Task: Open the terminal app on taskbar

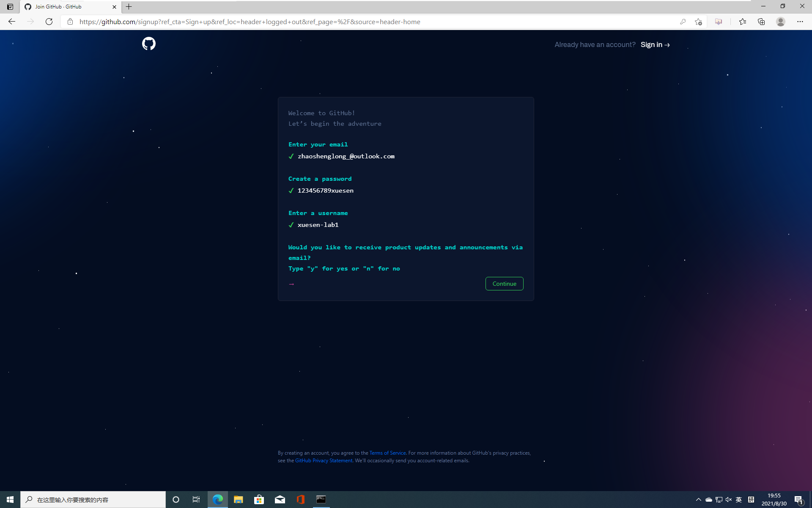Action: (x=321, y=500)
